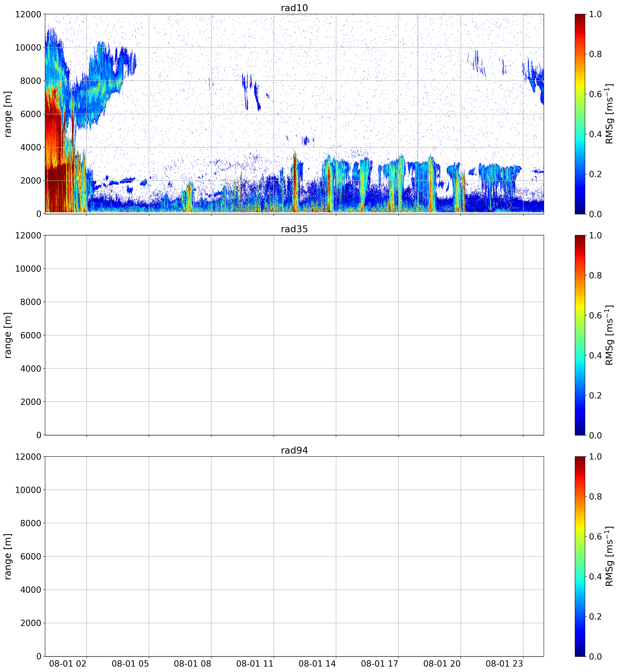Click the '08-01 20' time tick label

[x=442, y=664]
